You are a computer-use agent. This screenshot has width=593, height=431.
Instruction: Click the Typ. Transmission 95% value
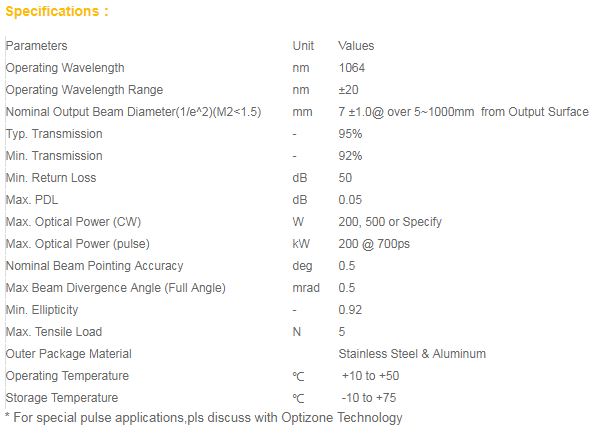point(350,134)
